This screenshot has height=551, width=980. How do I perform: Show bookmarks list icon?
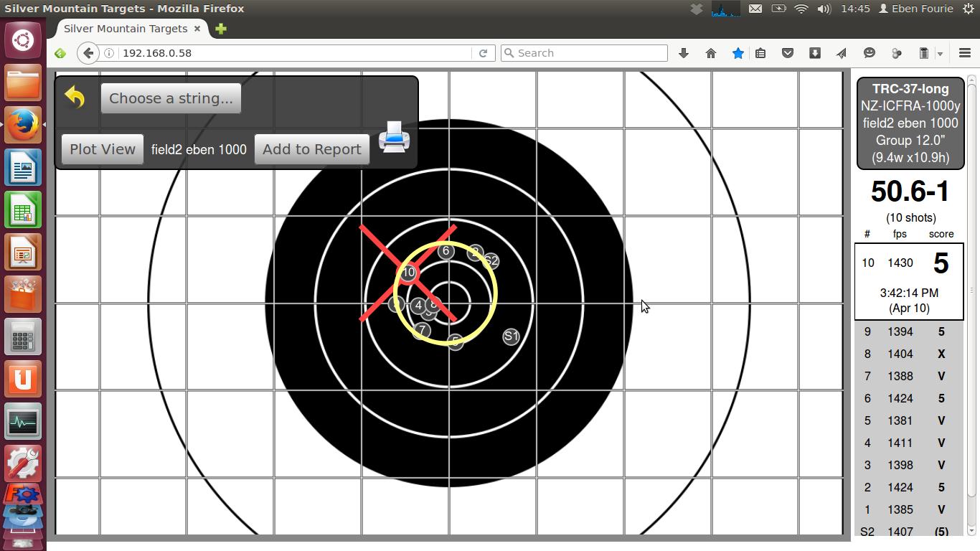(760, 53)
